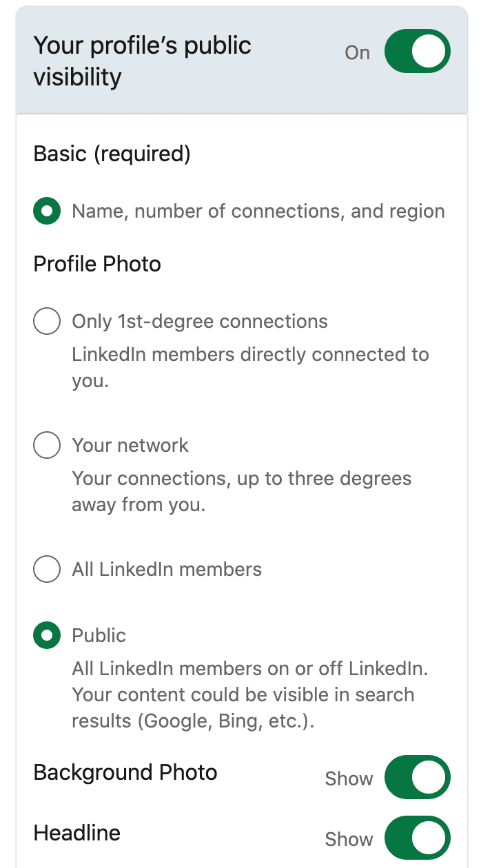This screenshot has width=481, height=868.
Task: Click the "Show" label next to Background Photo
Action: (349, 778)
